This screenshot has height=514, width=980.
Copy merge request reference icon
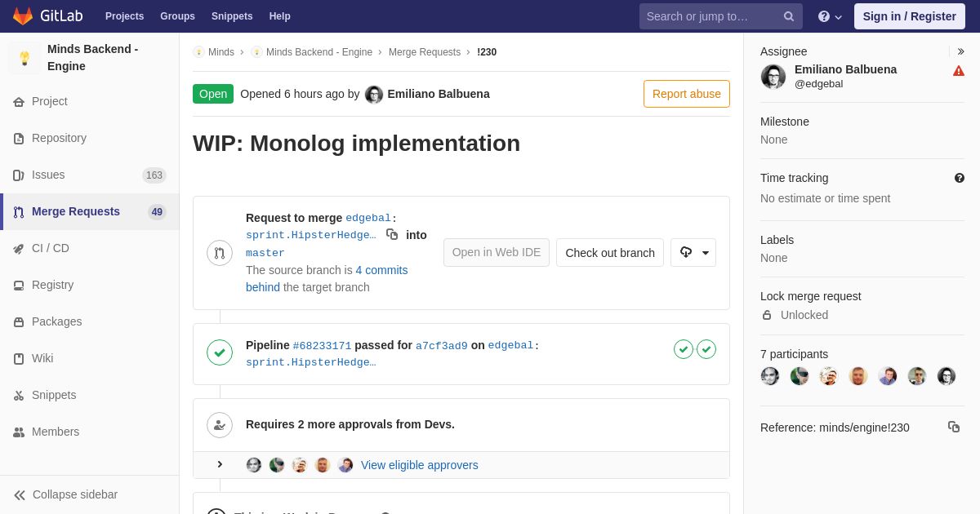[x=954, y=427]
